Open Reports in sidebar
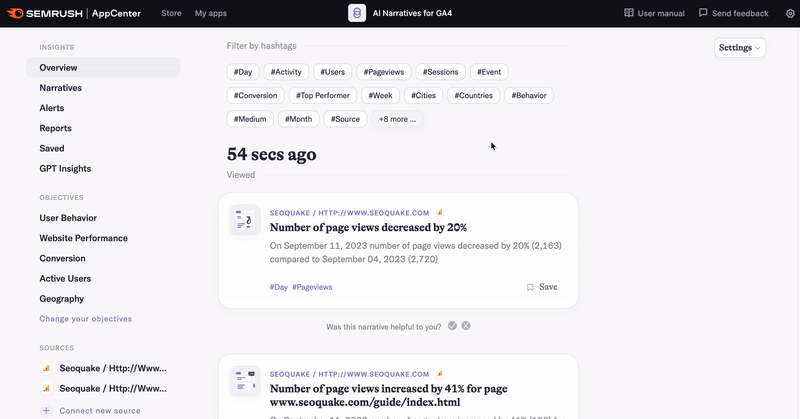The width and height of the screenshot is (800, 419). click(56, 128)
